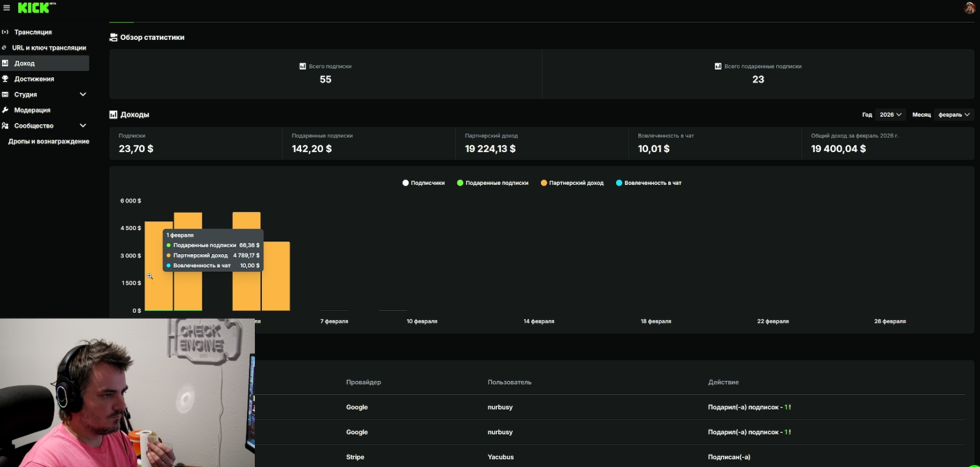Toggle the Партнерский доход legend series
Screen dimensions: 980x467
tap(572, 183)
